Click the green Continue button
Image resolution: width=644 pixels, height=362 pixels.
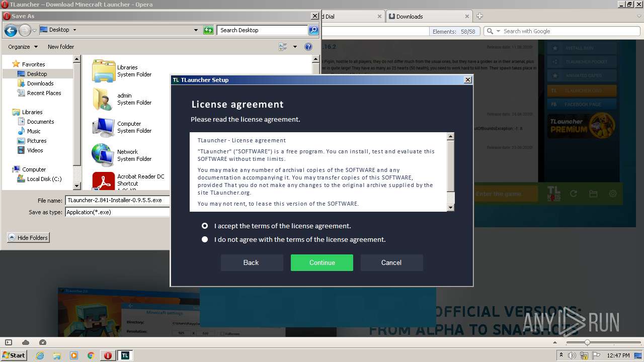(x=322, y=262)
